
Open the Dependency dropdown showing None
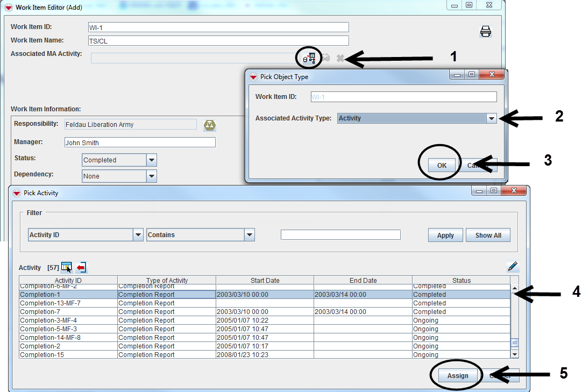[152, 176]
